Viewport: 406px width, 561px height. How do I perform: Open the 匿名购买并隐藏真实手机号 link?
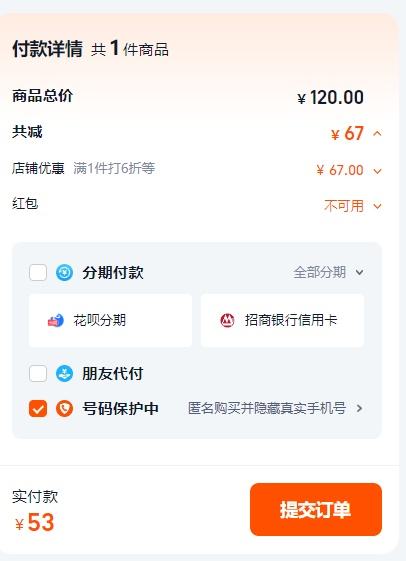pyautogui.click(x=267, y=408)
